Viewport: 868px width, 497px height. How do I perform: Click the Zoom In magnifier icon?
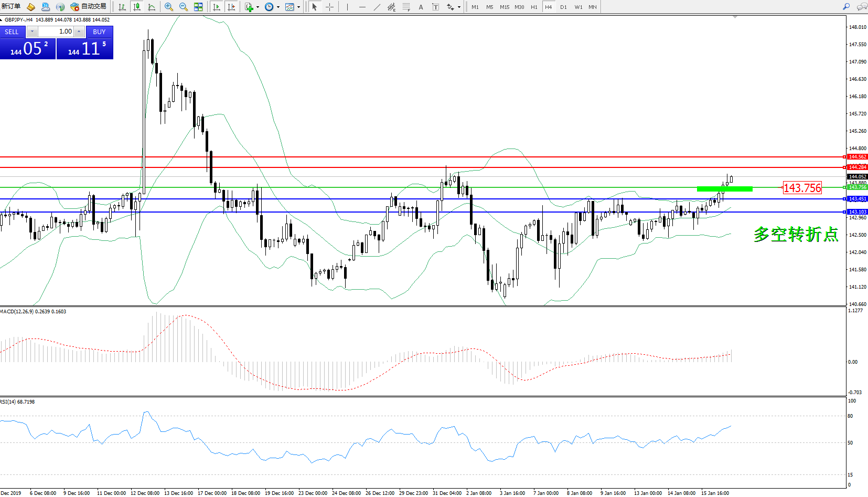click(169, 7)
